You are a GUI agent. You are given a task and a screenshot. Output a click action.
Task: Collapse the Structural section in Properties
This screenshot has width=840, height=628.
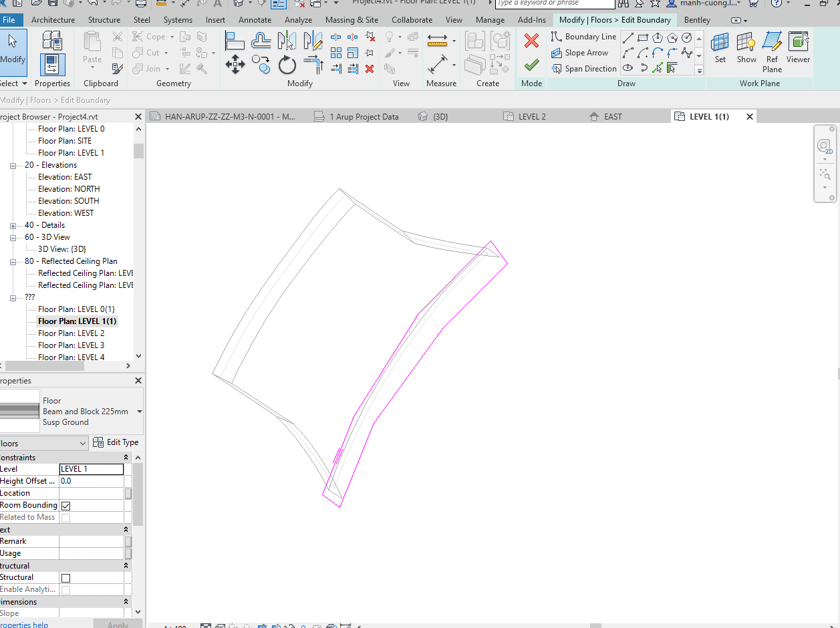(126, 566)
